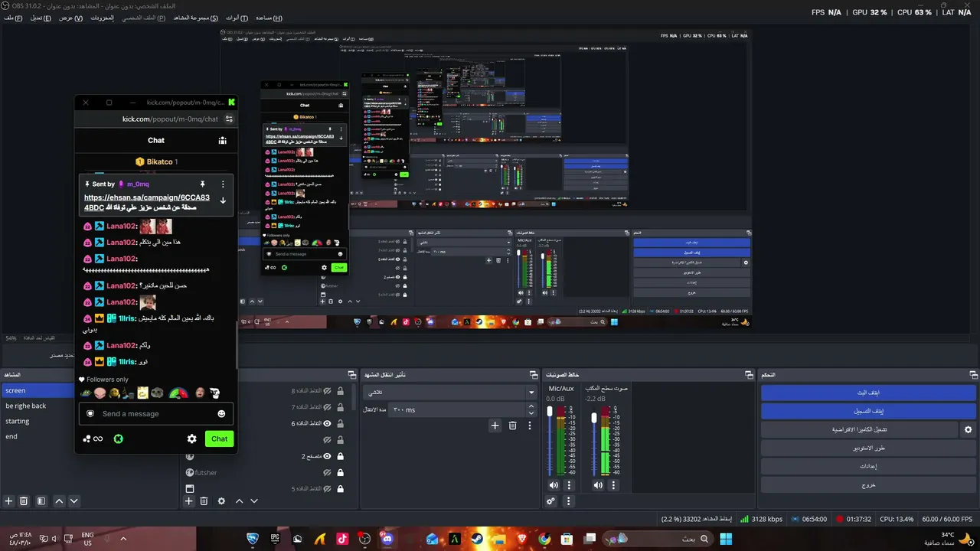This screenshot has width=980, height=551.
Task: Stop recording with 'إيقاف التسجيل' button
Action: pos(868,411)
